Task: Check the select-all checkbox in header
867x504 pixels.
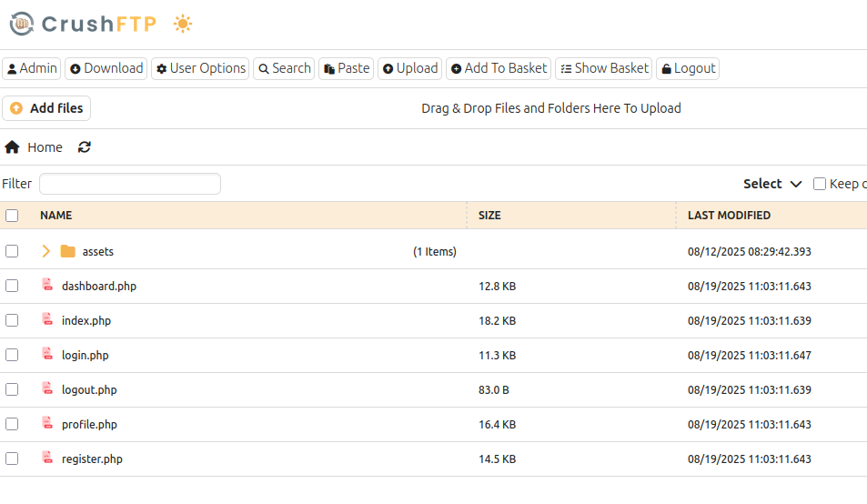Action: 12,216
